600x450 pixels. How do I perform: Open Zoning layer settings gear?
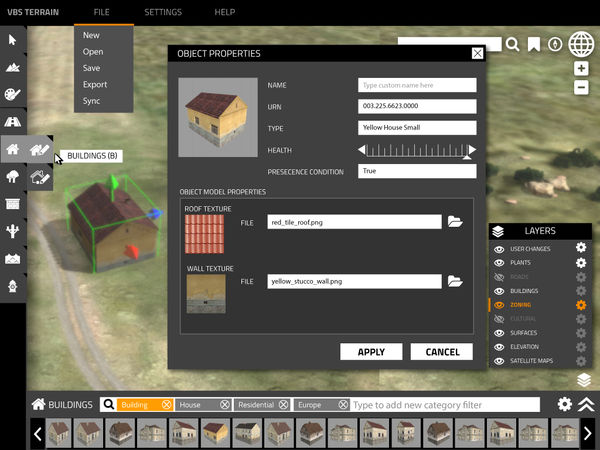pos(581,305)
